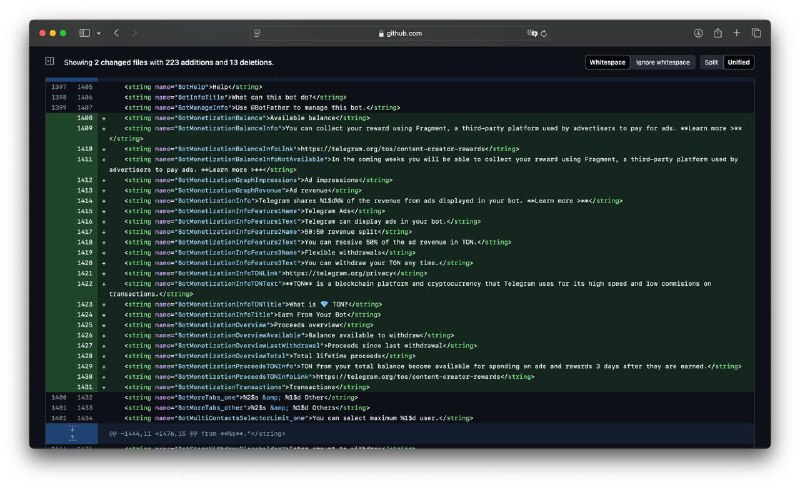Viewport: 800px width, 487px height.
Task: Click the BotMonetizationBalanceInfoLink line
Action: click(x=321, y=149)
